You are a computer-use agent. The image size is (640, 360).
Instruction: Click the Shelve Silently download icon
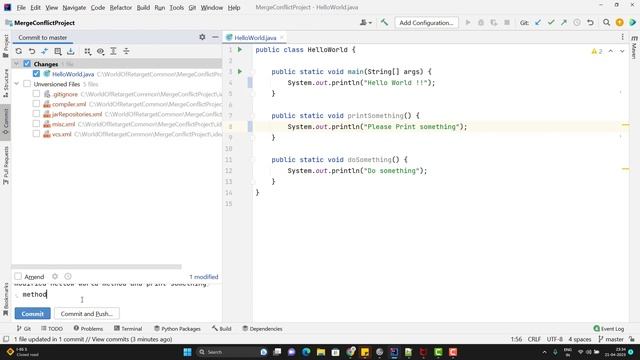click(x=71, y=51)
